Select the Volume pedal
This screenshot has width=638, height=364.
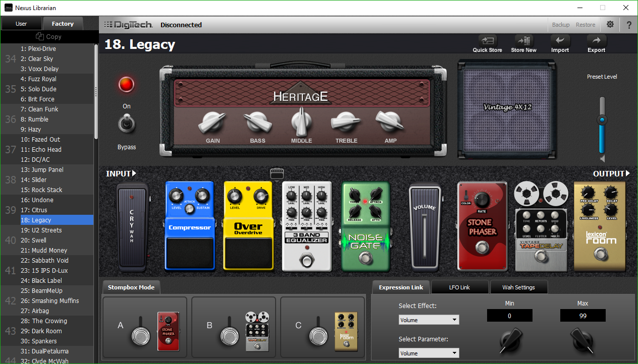point(424,227)
